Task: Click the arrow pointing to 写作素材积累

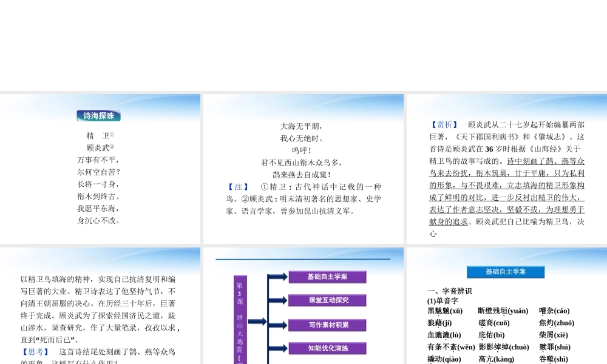Action: tap(278, 325)
